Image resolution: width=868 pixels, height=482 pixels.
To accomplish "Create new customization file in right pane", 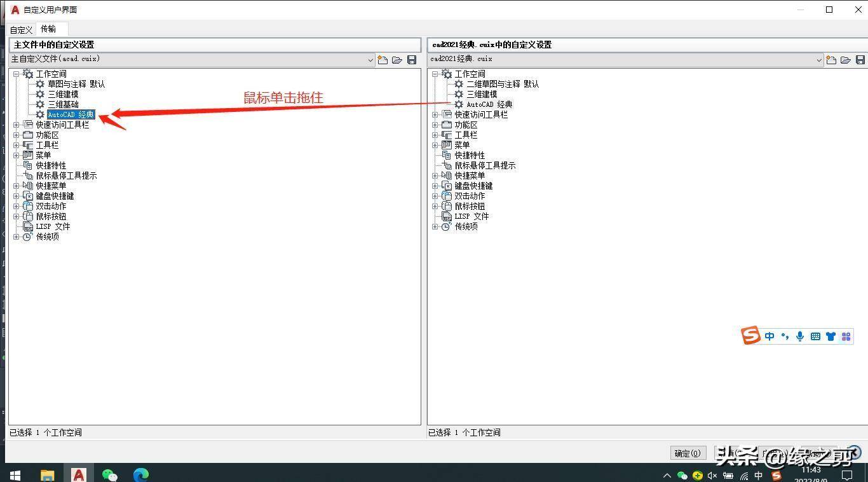I will point(831,60).
